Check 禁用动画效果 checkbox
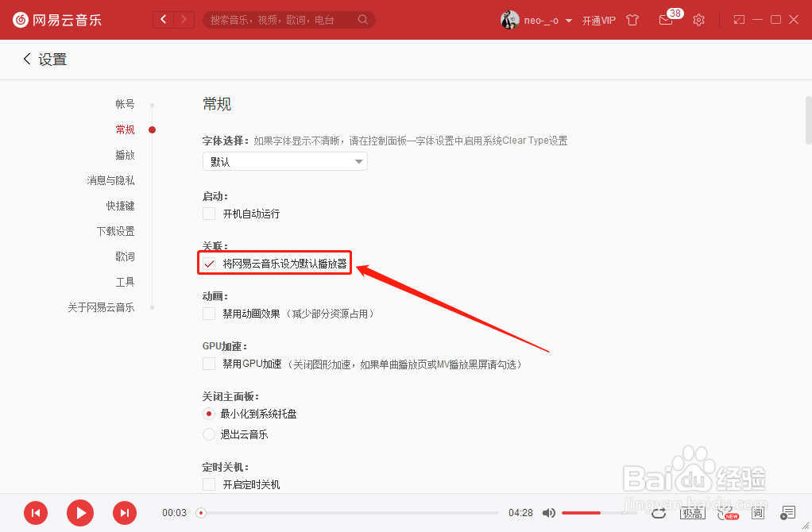Viewport: 812px width, 532px height. (x=209, y=314)
